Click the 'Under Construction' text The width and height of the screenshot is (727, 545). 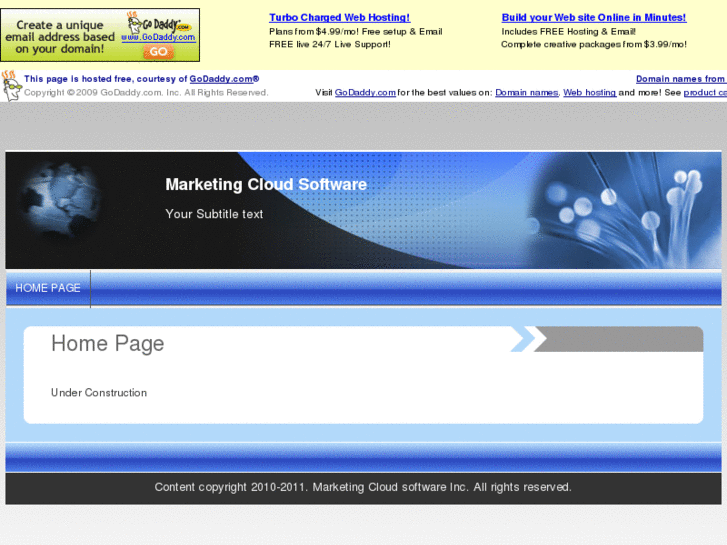point(99,393)
